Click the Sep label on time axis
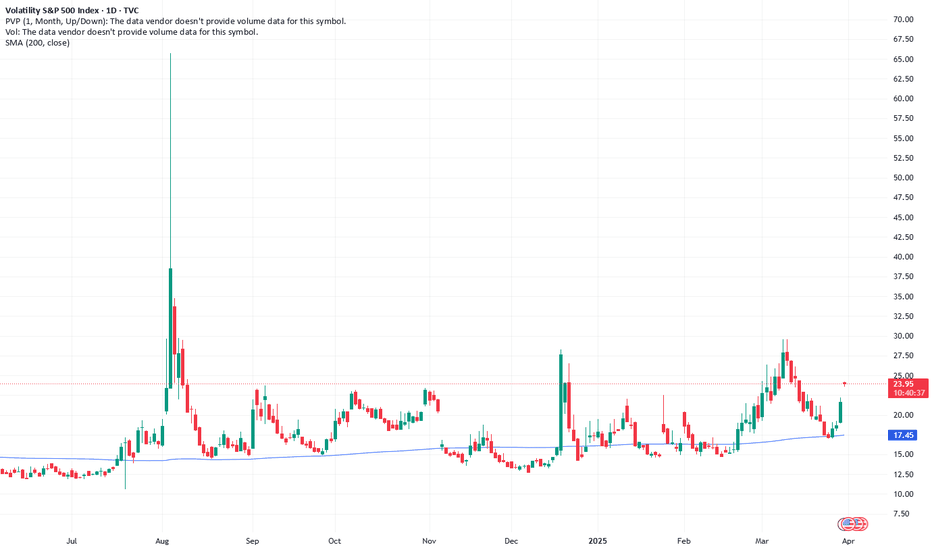The image size is (932, 550). click(x=253, y=541)
